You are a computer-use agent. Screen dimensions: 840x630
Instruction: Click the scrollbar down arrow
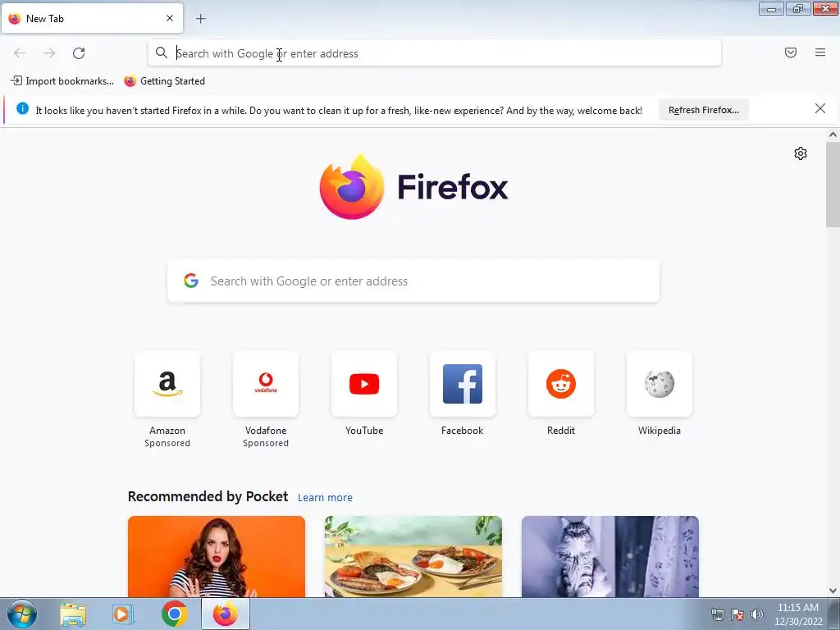click(x=833, y=591)
